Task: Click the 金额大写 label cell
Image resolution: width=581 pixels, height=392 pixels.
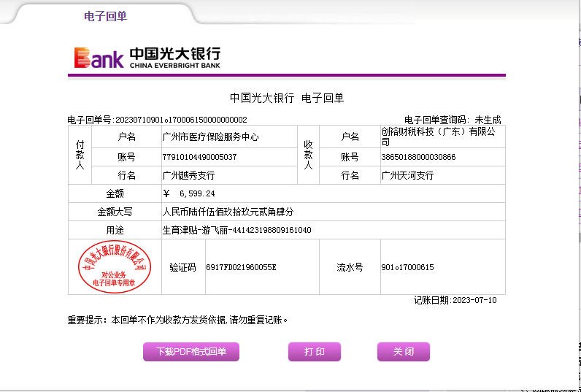Action: [115, 212]
